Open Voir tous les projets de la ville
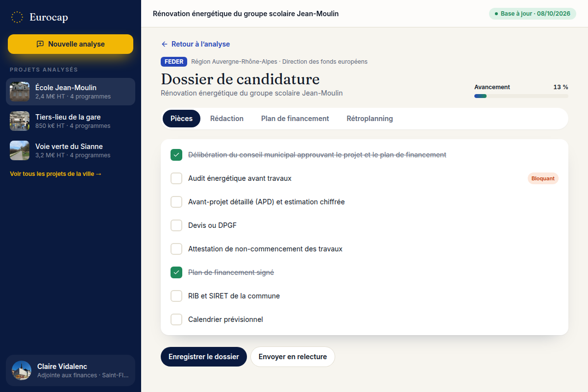This screenshot has height=392, width=588. pyautogui.click(x=56, y=174)
